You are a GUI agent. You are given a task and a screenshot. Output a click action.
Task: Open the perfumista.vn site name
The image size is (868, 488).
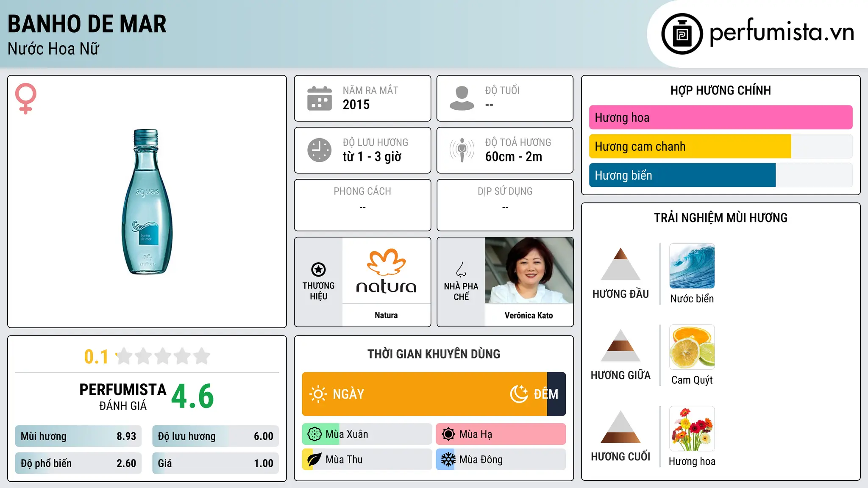(782, 32)
